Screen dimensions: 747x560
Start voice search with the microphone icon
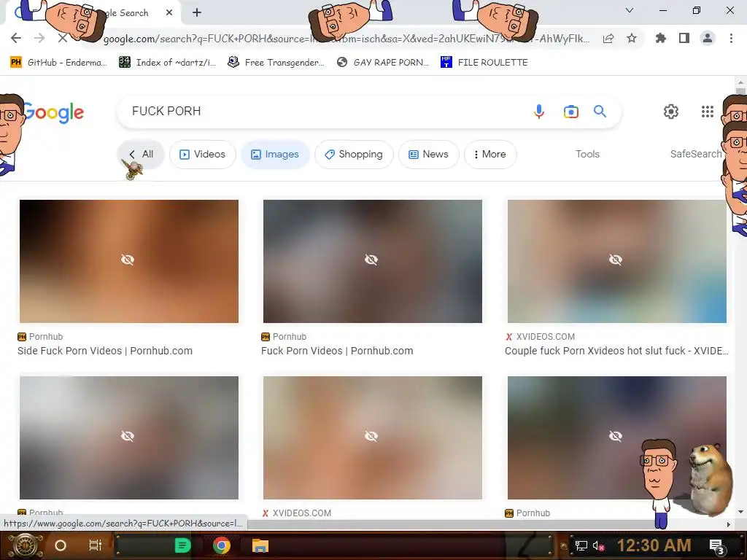539,112
